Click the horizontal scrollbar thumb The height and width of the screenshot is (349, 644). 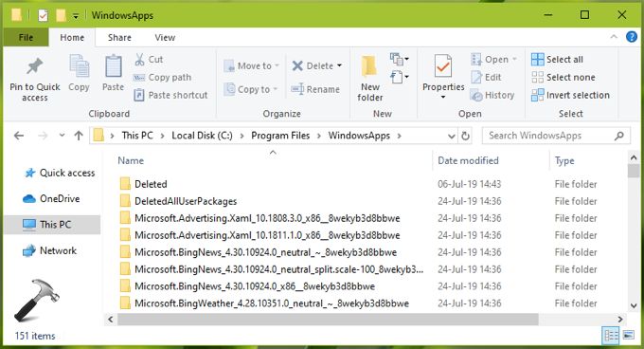tap(328, 319)
